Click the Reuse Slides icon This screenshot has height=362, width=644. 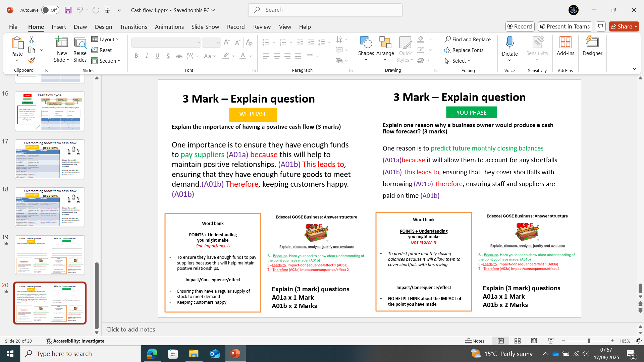point(80,43)
